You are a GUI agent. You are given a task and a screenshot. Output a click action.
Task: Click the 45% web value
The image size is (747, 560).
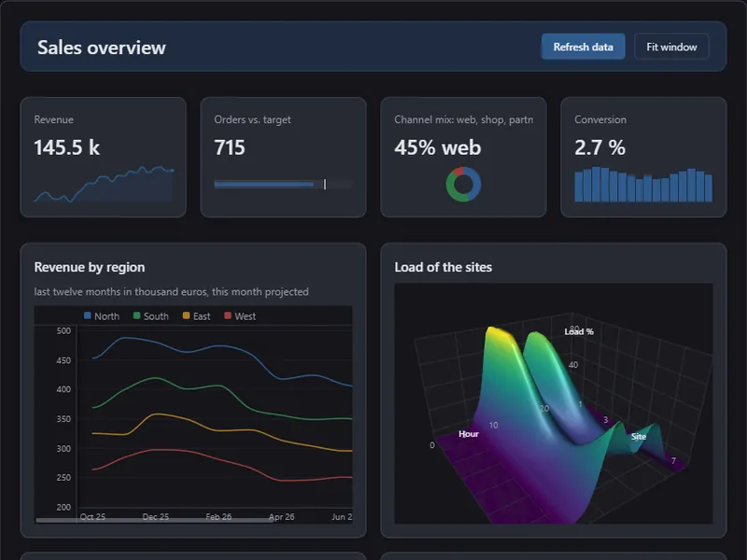(438, 147)
